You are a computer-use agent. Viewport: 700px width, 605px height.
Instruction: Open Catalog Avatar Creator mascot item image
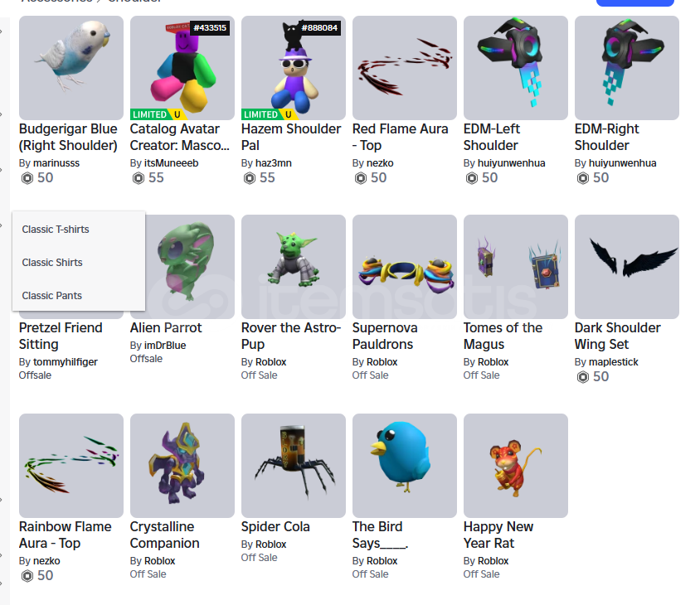tap(182, 68)
